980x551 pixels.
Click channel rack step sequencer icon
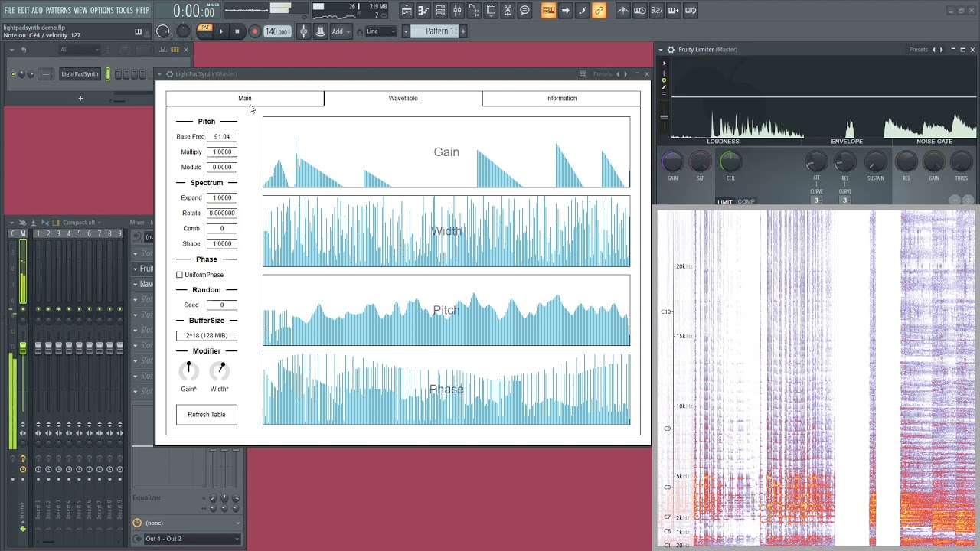pos(175,50)
